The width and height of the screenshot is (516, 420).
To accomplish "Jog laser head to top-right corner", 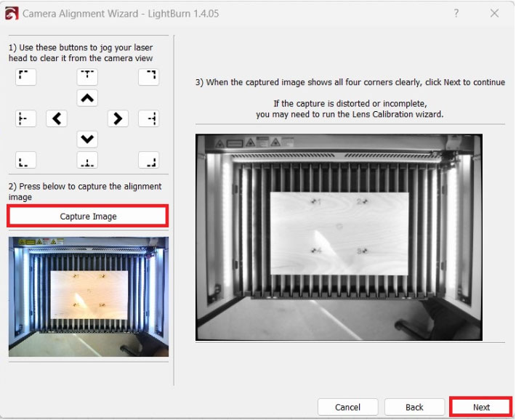I will (x=149, y=77).
